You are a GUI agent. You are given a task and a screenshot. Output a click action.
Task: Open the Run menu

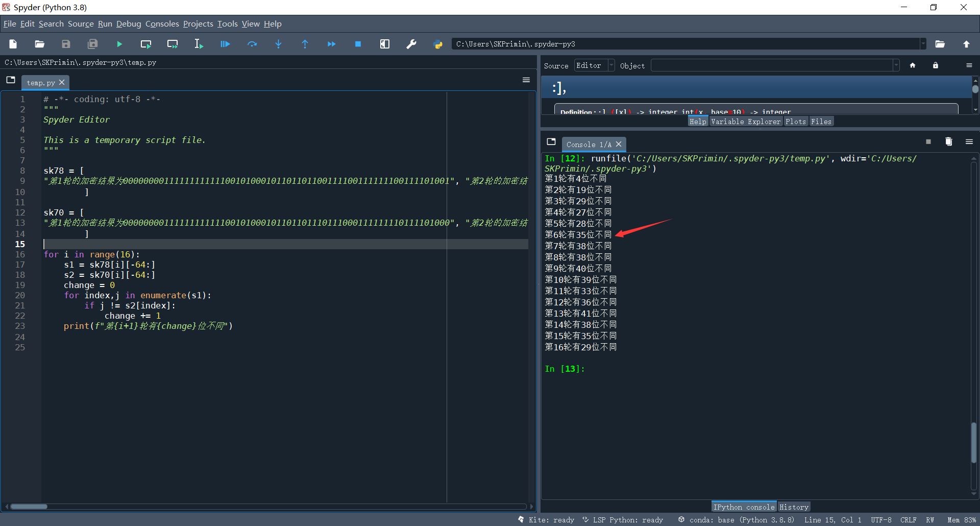[105, 23]
